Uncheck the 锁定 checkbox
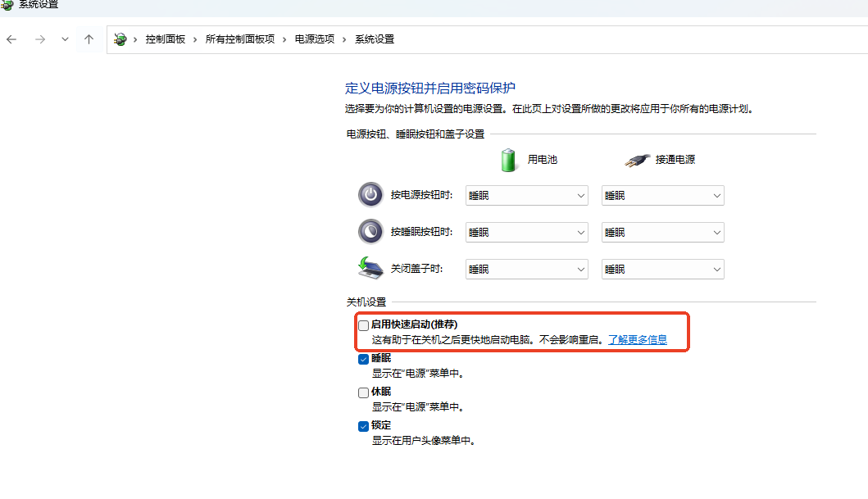This screenshot has width=868, height=499. 364,426
